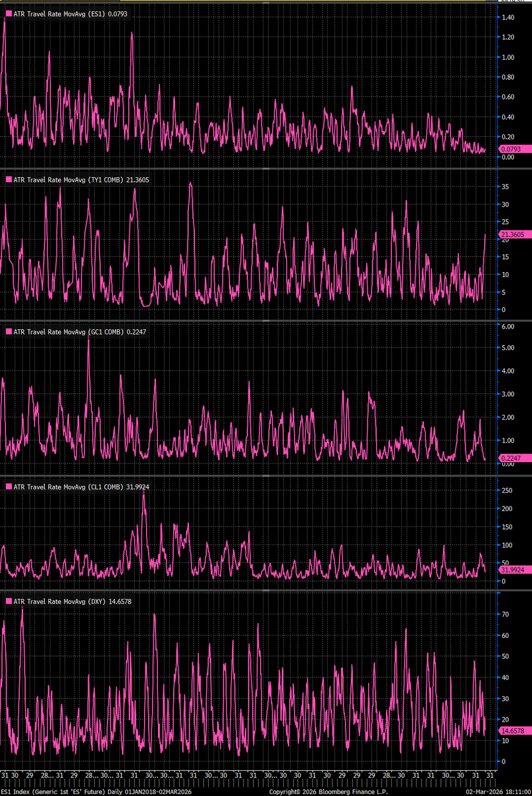Screen dimensions: 532x796
Task: Click the 14.6578 last-value tag on the DXY axis
Action: (x=514, y=731)
